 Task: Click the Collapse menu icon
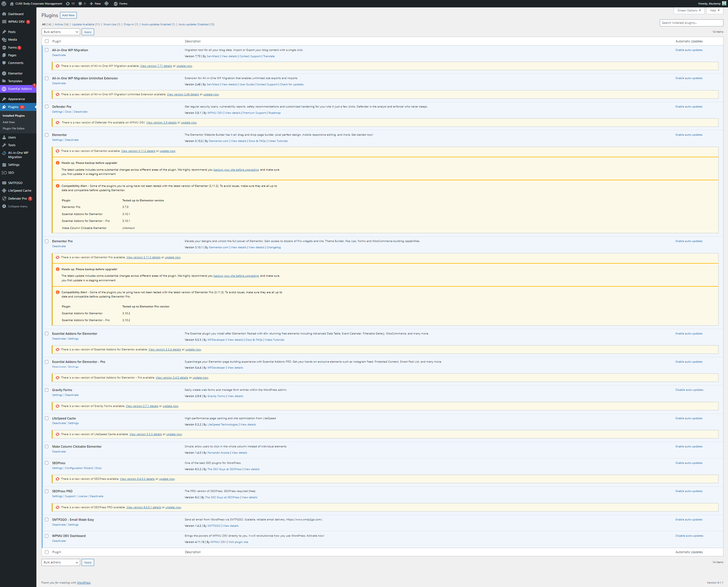point(4,206)
